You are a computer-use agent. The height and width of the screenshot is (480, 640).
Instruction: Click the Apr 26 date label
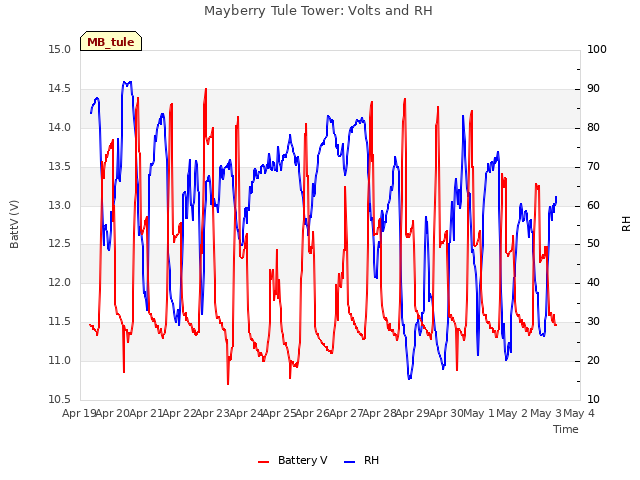pyautogui.click(x=313, y=414)
